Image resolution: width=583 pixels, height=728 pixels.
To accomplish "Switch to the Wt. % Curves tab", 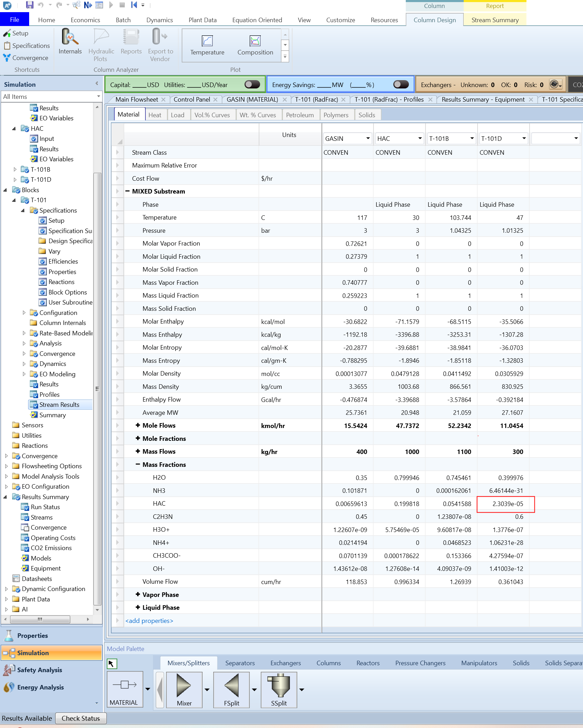I will point(258,115).
